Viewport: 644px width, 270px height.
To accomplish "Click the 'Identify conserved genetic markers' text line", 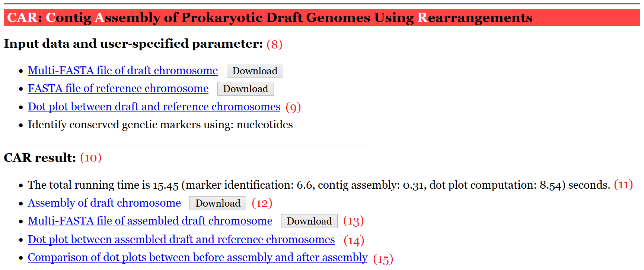I will point(160,125).
